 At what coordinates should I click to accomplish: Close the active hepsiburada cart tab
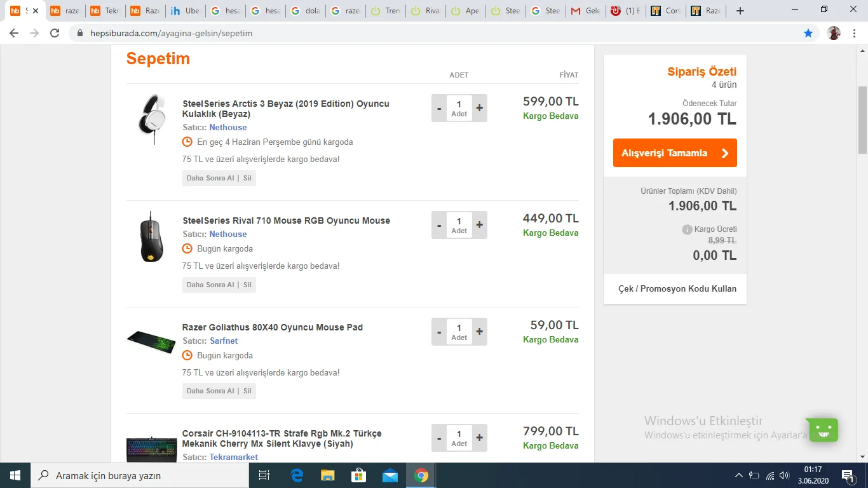click(x=36, y=11)
